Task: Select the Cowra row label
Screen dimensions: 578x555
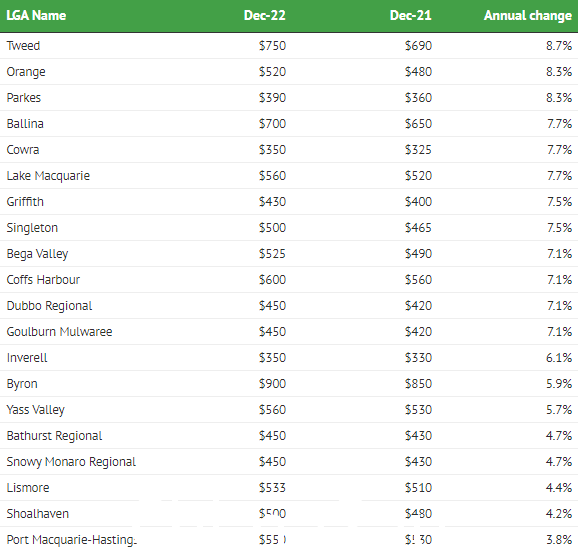Action: click(23, 150)
